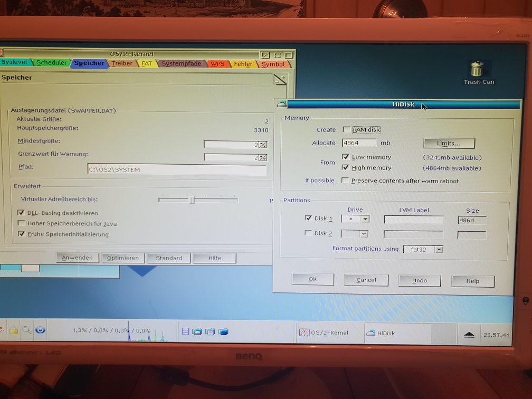Click the maximize button on OS/2-Kernel title bar
The width and height of the screenshot is (532, 399).
point(289,55)
